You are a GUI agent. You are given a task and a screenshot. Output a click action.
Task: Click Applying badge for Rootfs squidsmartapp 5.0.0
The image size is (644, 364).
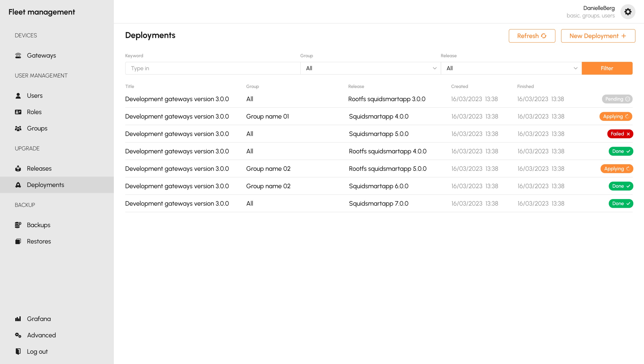pyautogui.click(x=617, y=169)
